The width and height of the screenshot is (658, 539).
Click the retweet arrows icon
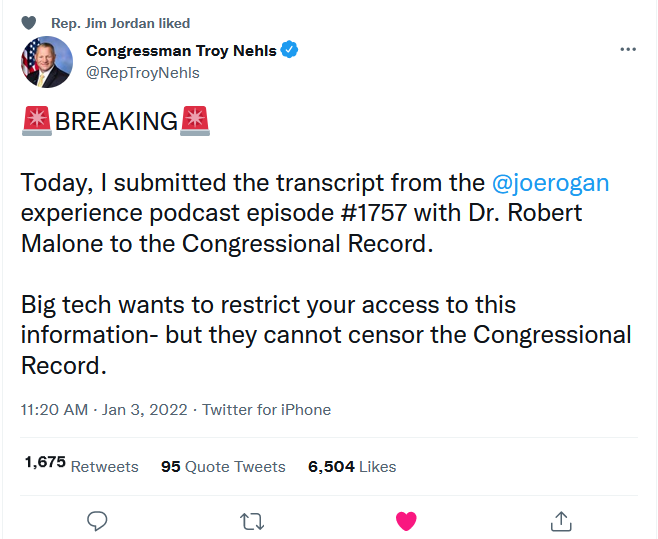click(252, 520)
